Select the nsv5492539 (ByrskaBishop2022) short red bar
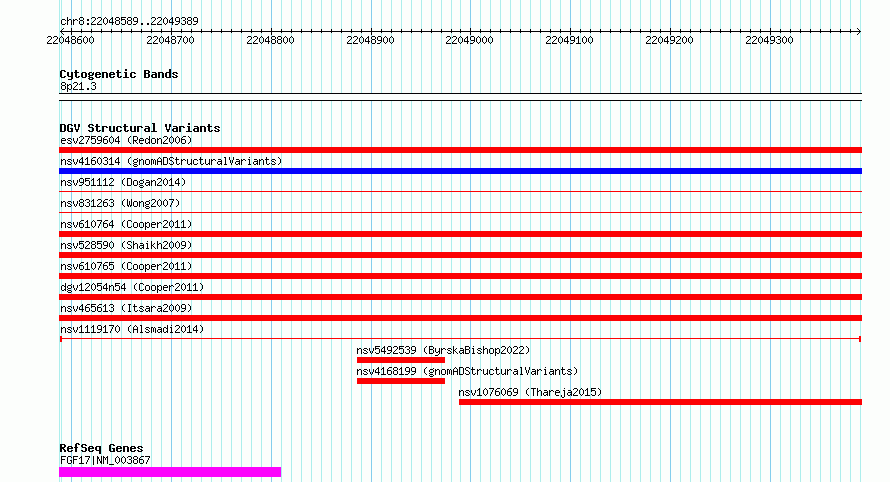Screen dimensions: 890x482 click(401, 360)
